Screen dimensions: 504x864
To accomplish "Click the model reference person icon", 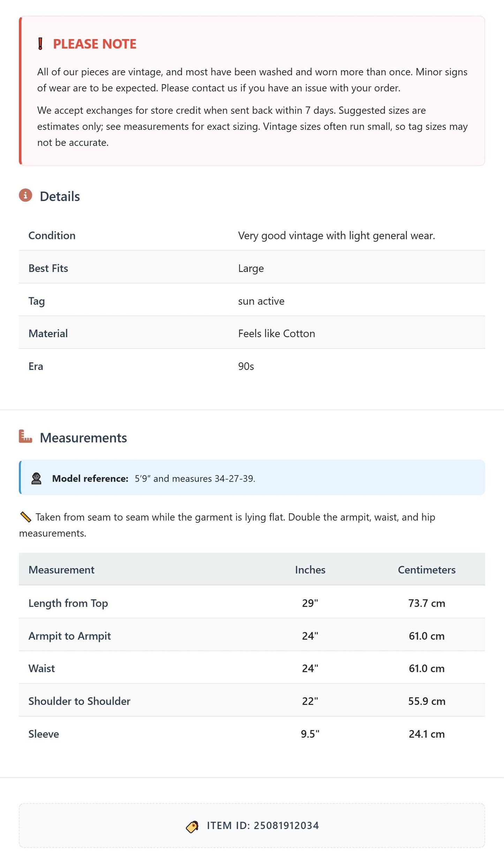I will [x=36, y=478].
